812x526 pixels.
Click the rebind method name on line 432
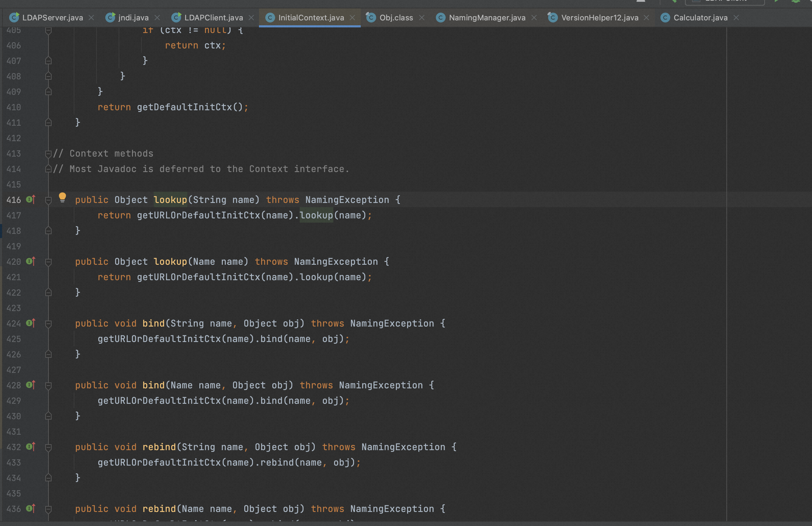coord(159,447)
